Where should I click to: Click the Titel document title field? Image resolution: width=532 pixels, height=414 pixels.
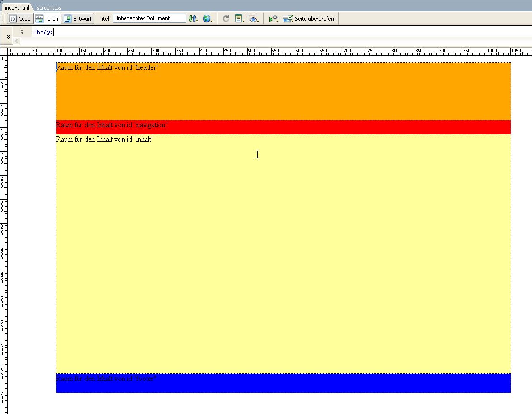click(x=149, y=18)
